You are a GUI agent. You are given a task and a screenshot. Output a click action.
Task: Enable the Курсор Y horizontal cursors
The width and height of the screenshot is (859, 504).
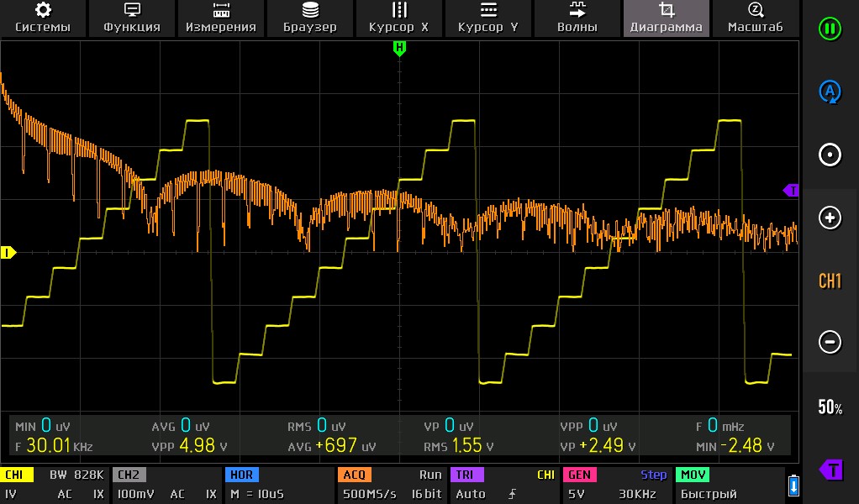[487, 18]
